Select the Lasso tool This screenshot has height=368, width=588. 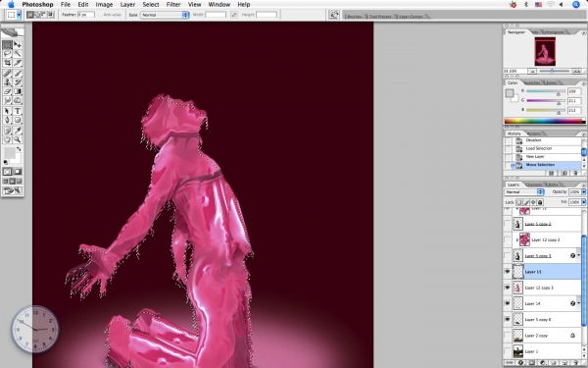[x=7, y=54]
